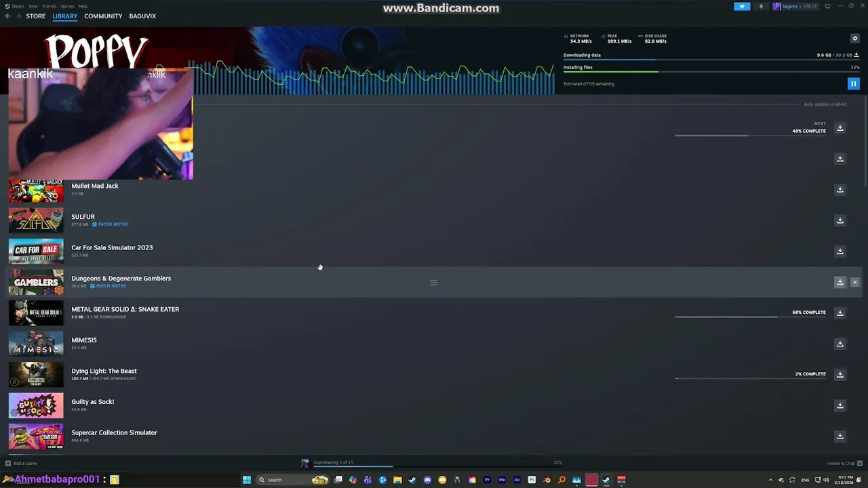Switch to the LIBRARY tab
This screenshot has height=488, width=868.
pyautogui.click(x=65, y=16)
